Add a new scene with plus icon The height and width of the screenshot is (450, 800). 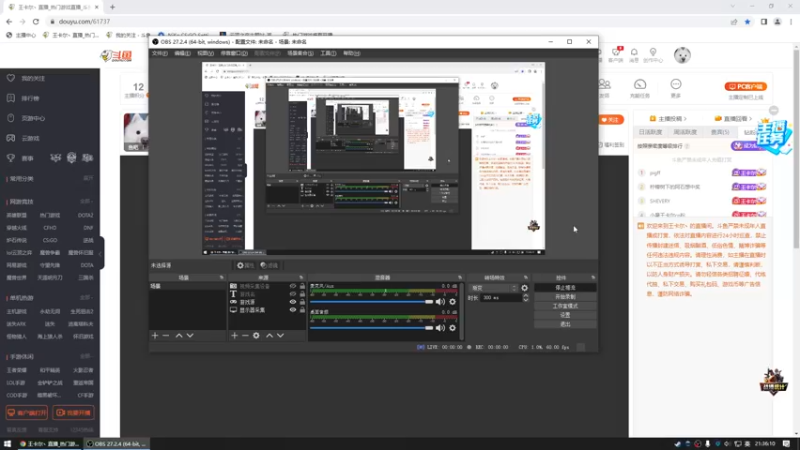(x=155, y=336)
